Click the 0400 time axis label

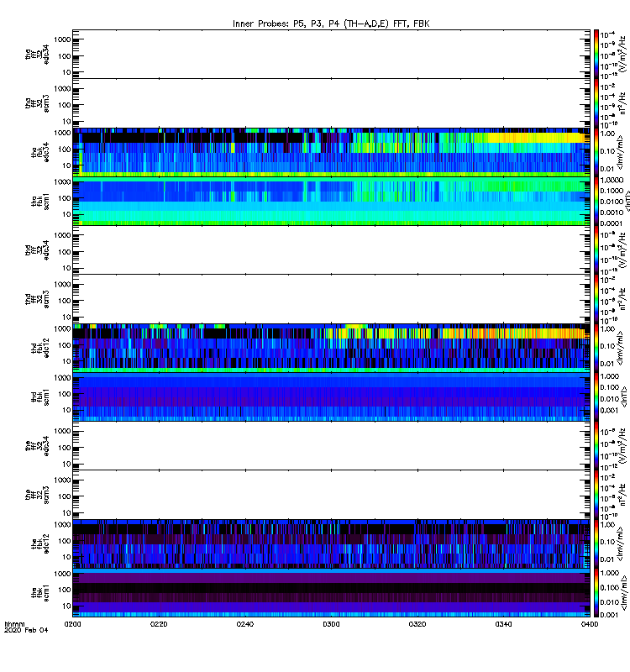590,624
